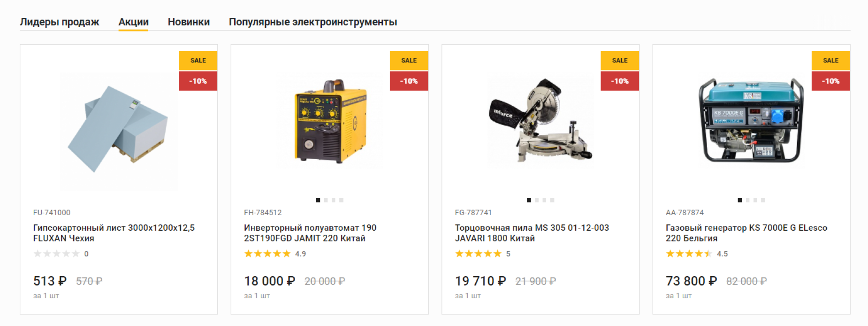Open the Популярные электроинструменты tab
868x326 pixels.
(x=313, y=22)
